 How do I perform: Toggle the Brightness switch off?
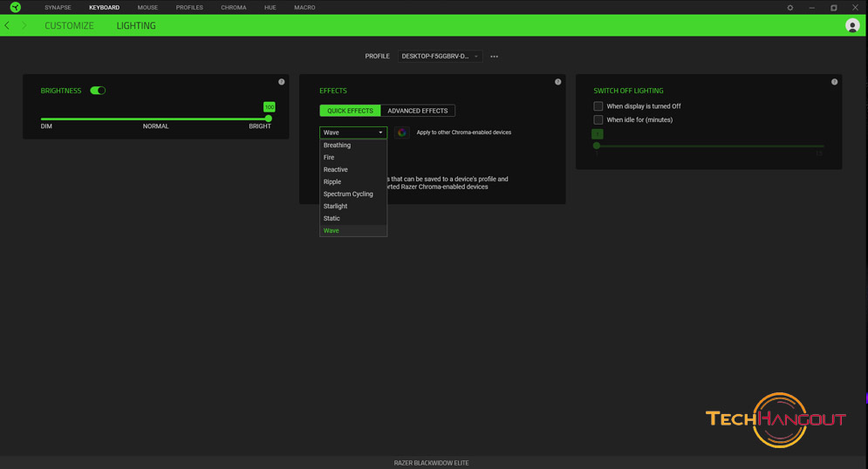[98, 90]
